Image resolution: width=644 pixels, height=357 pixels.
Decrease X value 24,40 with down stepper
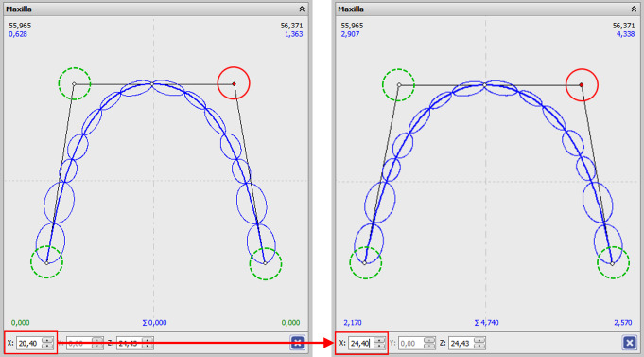click(x=380, y=346)
